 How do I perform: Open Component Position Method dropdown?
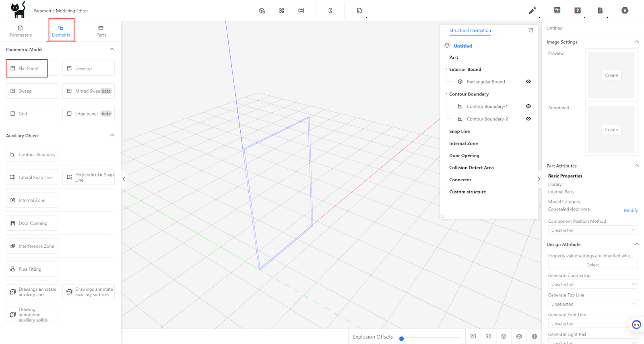(593, 230)
